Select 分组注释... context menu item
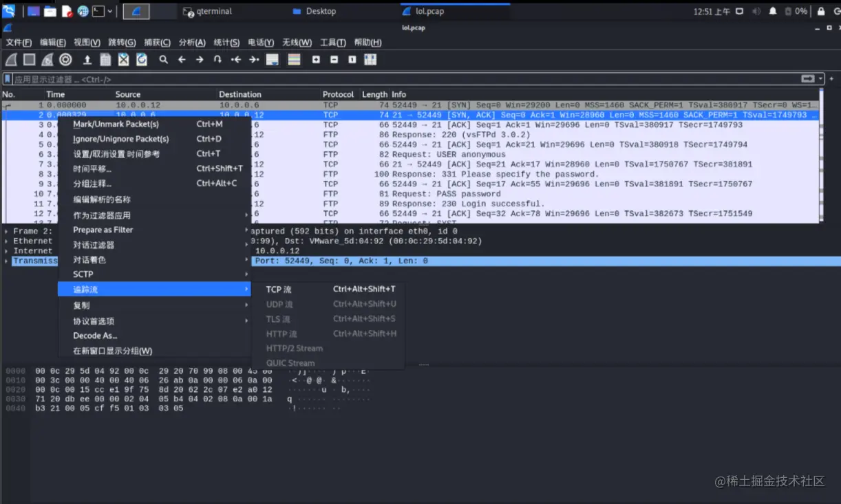The width and height of the screenshot is (841, 504). click(x=154, y=184)
